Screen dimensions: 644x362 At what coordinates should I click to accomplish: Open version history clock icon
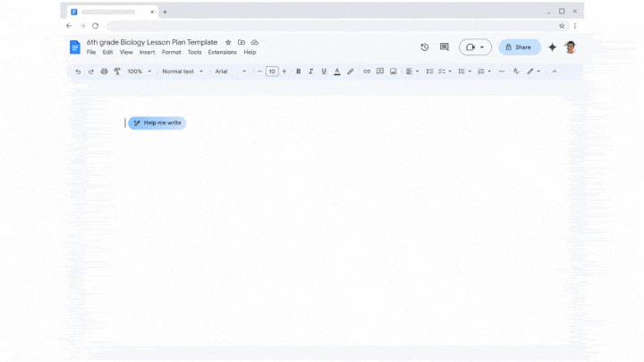coord(425,47)
